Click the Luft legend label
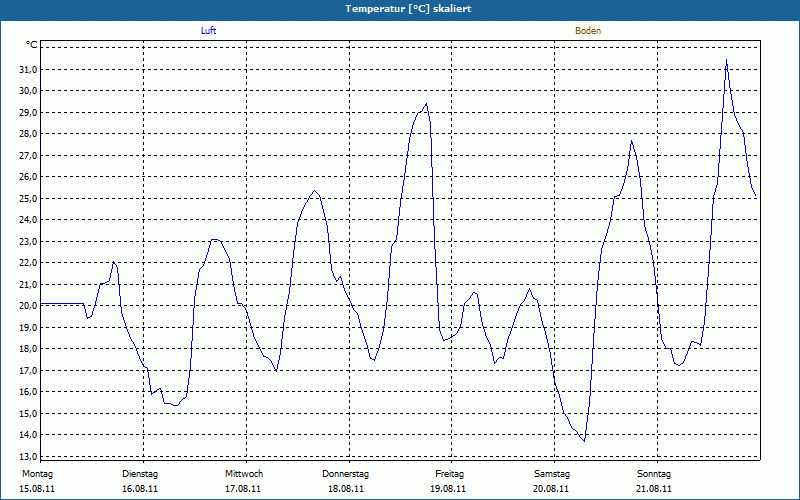The height and width of the screenshot is (500, 800). (208, 31)
